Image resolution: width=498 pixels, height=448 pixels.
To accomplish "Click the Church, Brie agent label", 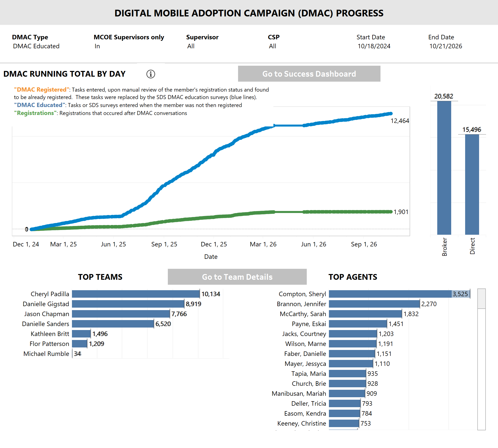I will (x=309, y=384).
